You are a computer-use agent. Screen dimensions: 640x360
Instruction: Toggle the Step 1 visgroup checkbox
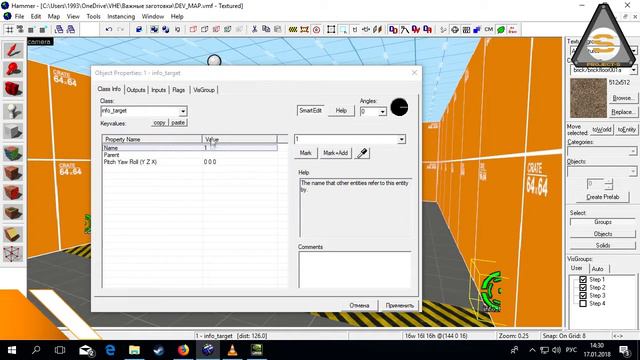[583, 280]
